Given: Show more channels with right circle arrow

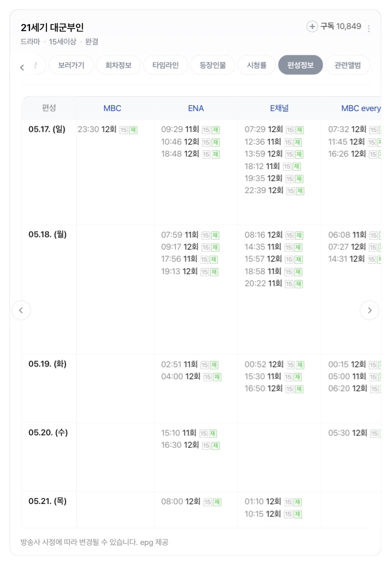Looking at the screenshot, I should coord(369,310).
